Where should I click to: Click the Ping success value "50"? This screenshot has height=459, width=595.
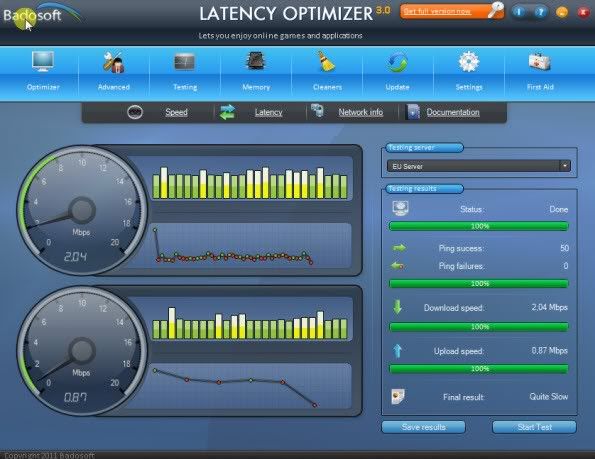[564, 248]
